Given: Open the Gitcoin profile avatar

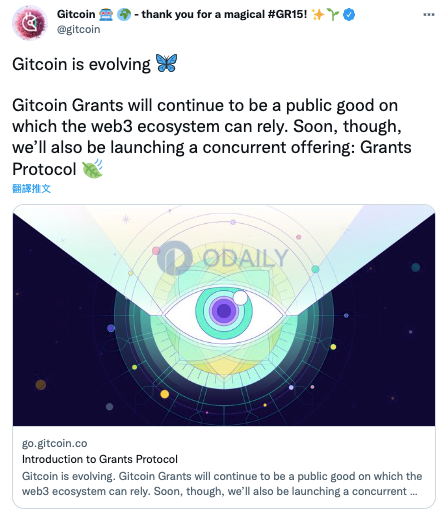Looking at the screenshot, I should tap(30, 23).
